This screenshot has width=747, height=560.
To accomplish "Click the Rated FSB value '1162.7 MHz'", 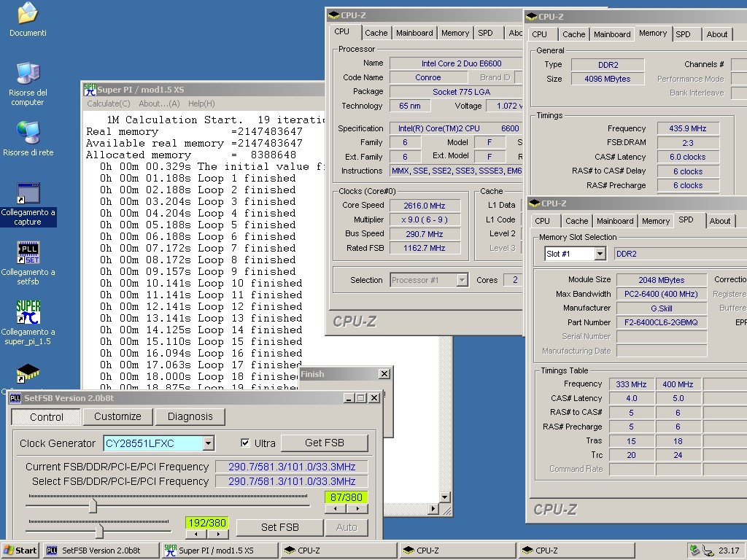I will tap(425, 248).
